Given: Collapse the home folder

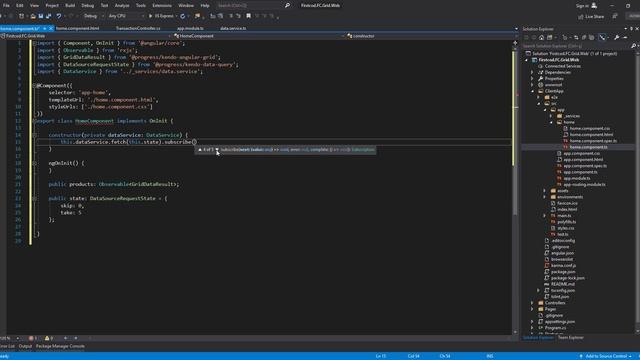Looking at the screenshot, I should (551, 122).
